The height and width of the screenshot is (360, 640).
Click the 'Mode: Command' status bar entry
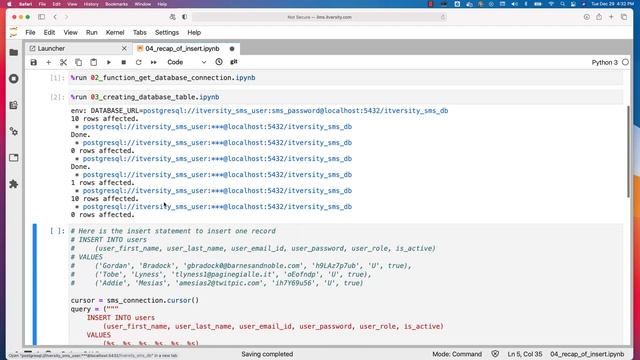click(457, 354)
